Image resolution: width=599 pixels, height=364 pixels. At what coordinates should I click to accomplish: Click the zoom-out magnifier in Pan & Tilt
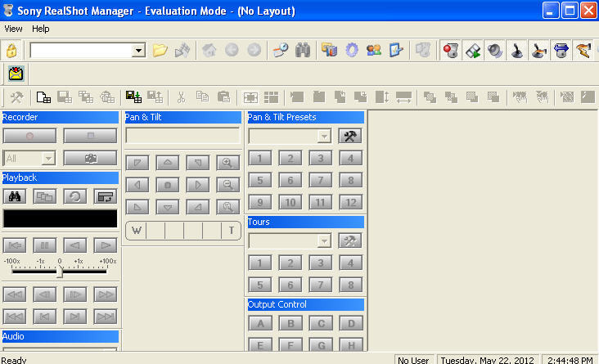[x=228, y=185]
